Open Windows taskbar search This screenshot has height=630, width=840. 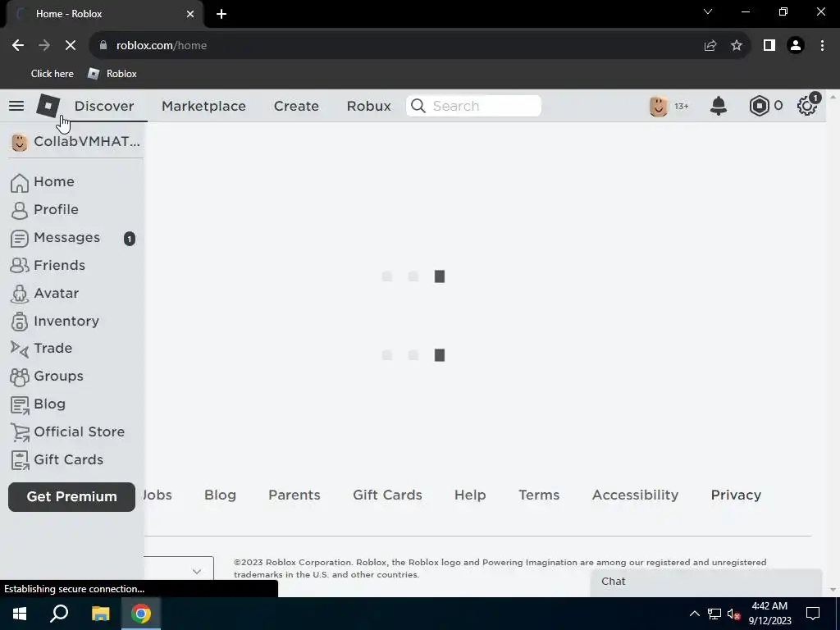click(x=59, y=614)
